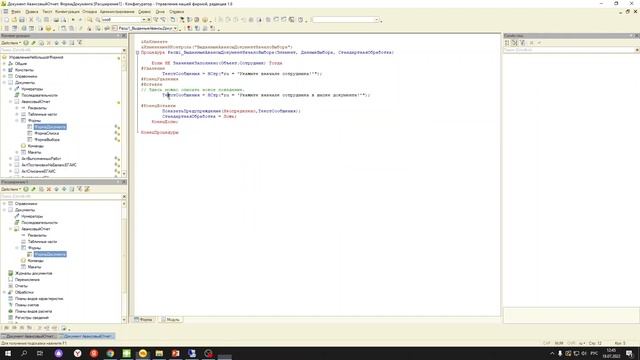Open Действия dropdown in extension panel

(11, 189)
